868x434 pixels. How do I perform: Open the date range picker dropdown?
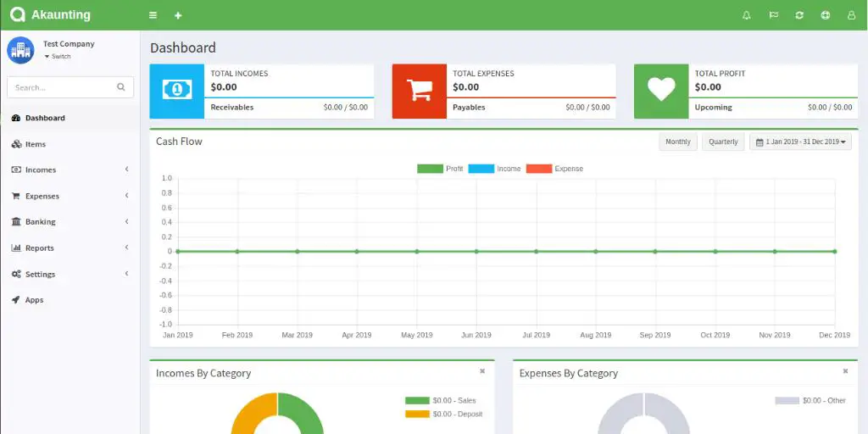(800, 142)
